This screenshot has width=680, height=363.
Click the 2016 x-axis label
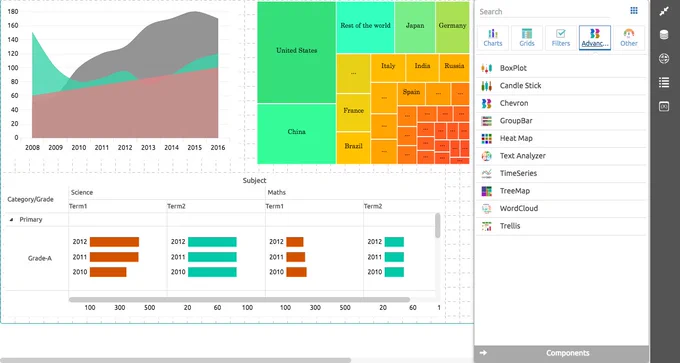[218, 148]
